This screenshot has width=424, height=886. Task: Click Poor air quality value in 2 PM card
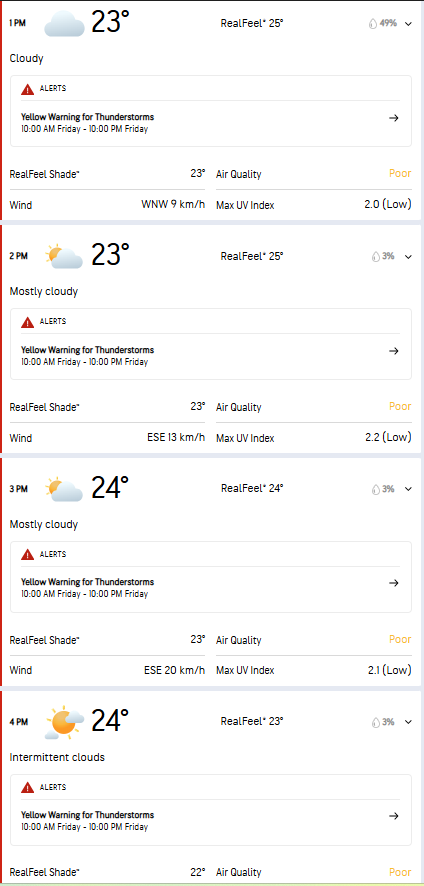pos(400,406)
